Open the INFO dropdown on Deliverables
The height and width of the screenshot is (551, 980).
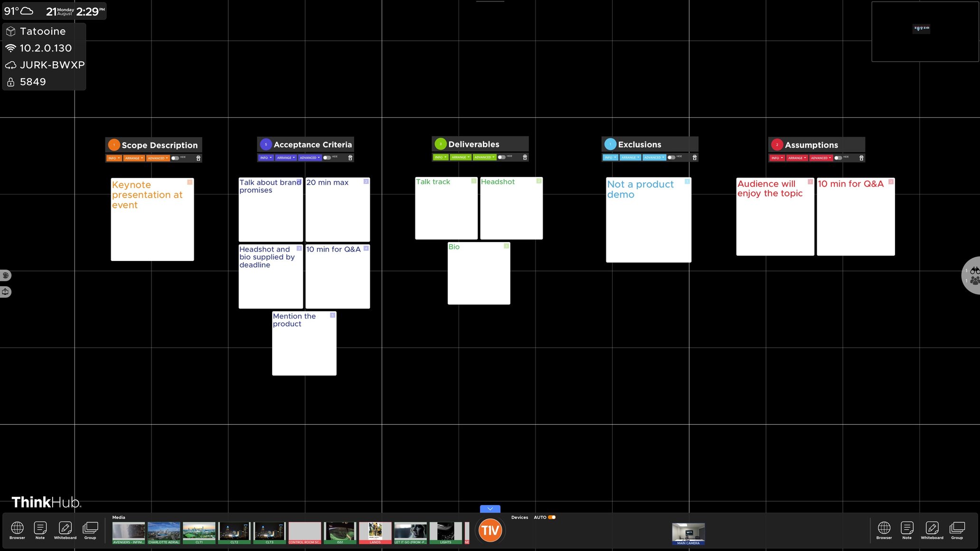pos(440,157)
